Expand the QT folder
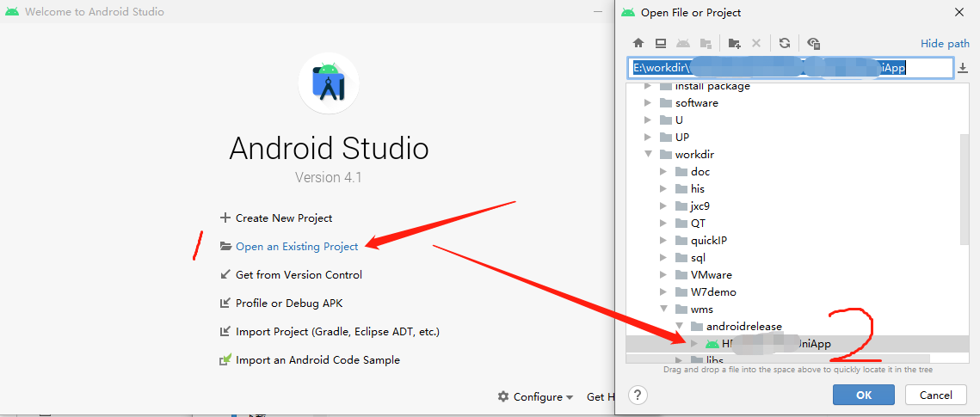 (663, 223)
